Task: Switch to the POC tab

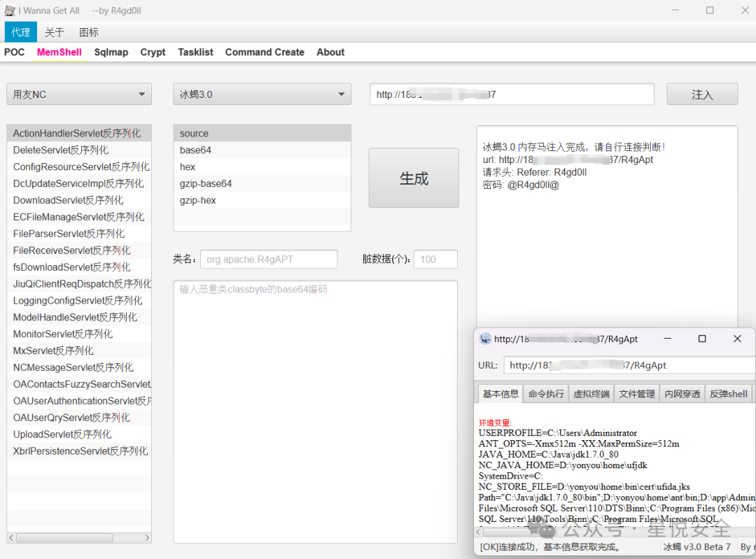Action: (x=15, y=52)
